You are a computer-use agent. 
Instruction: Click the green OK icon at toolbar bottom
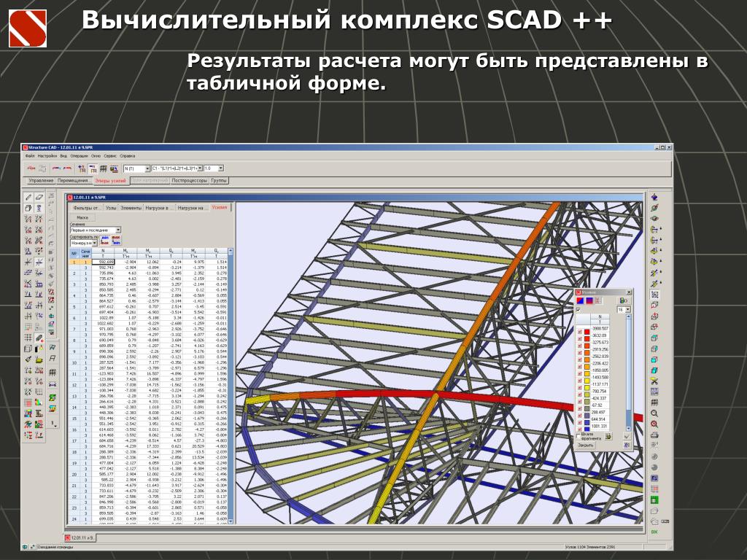[654, 532]
